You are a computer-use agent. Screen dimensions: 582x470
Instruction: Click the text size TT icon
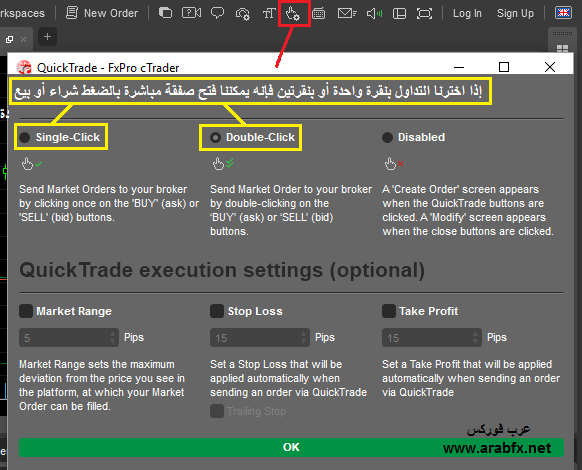click(x=269, y=14)
